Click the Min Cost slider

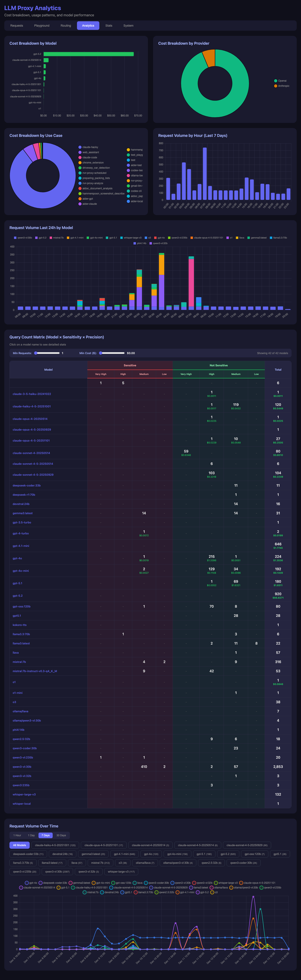point(112,353)
